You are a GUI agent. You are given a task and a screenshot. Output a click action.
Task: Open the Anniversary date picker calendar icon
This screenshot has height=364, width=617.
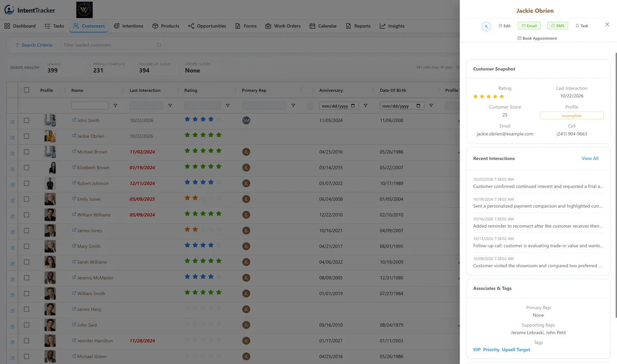tap(353, 106)
